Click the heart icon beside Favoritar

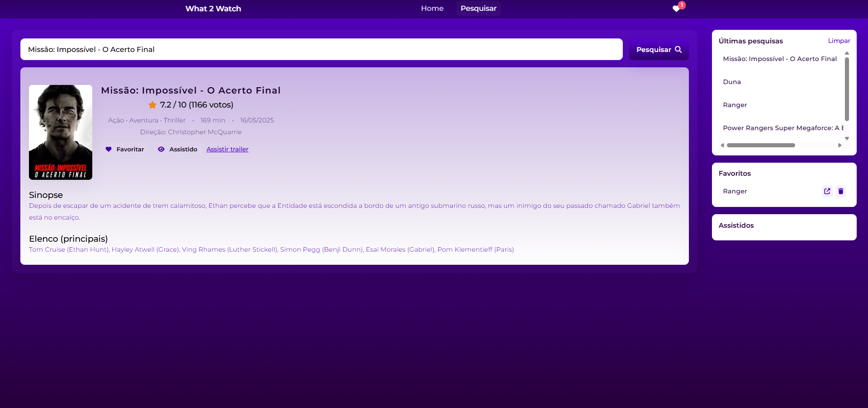109,150
